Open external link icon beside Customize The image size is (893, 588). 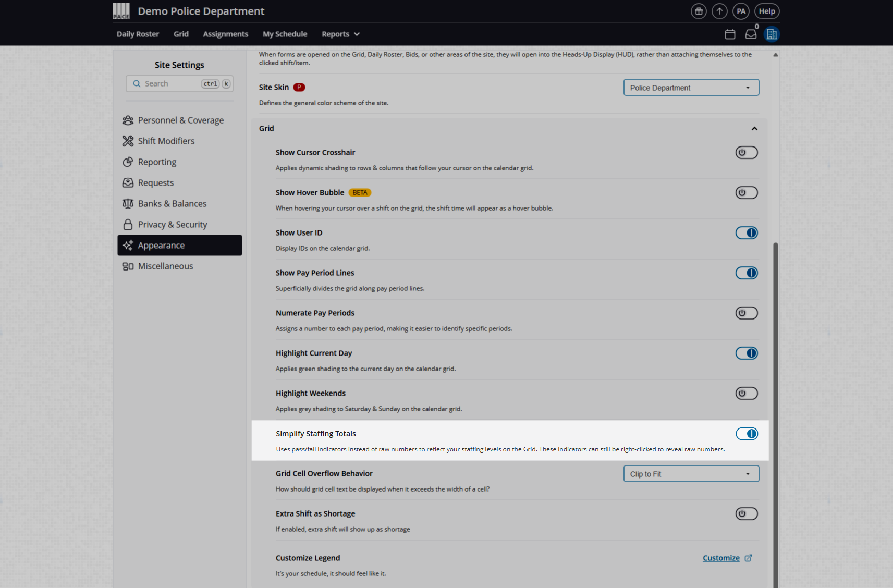pyautogui.click(x=748, y=558)
